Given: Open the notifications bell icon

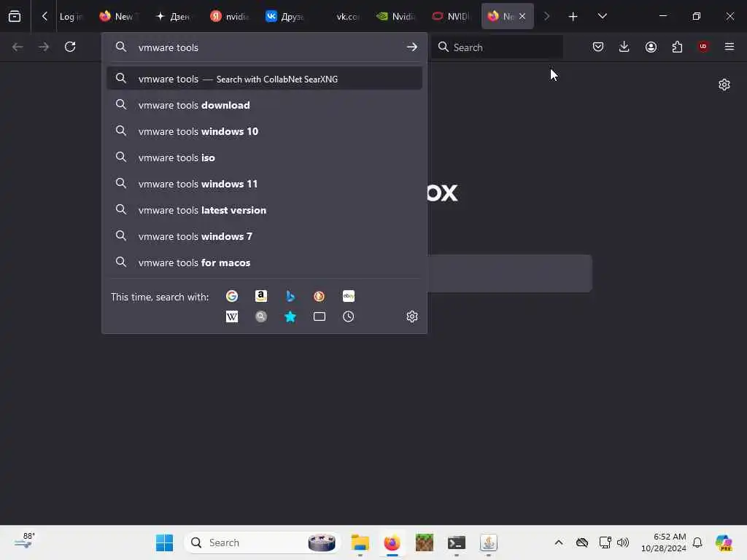Looking at the screenshot, I should click(x=697, y=542).
